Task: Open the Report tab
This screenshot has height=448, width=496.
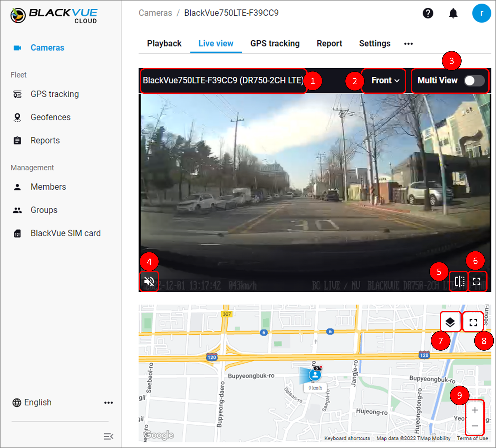Action: coord(329,43)
